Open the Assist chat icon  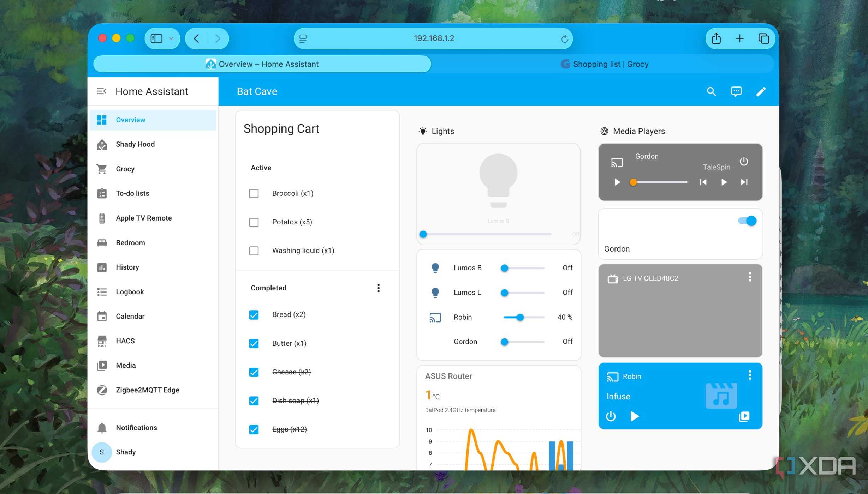click(x=736, y=92)
